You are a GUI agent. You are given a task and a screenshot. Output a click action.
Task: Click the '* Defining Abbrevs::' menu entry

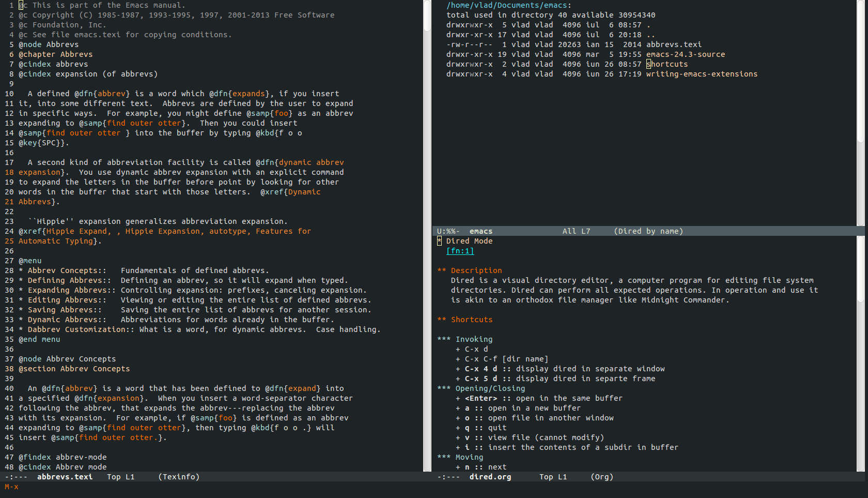[65, 280]
